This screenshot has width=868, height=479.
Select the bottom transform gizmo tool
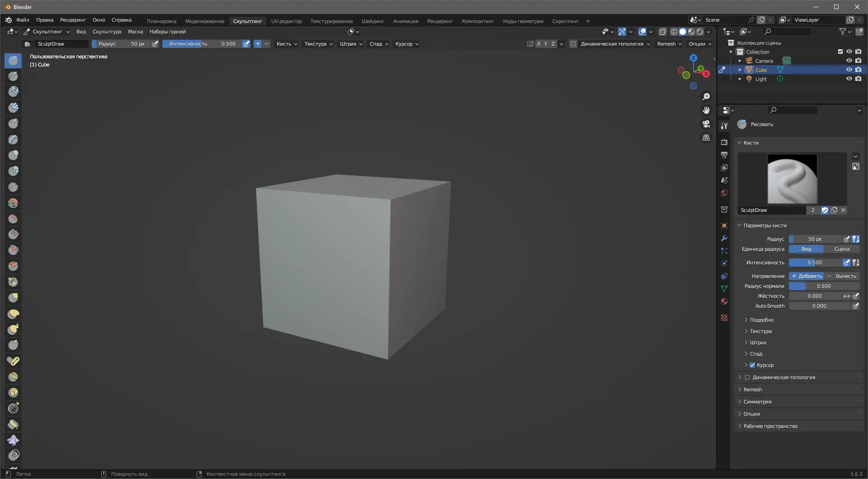pos(14,455)
